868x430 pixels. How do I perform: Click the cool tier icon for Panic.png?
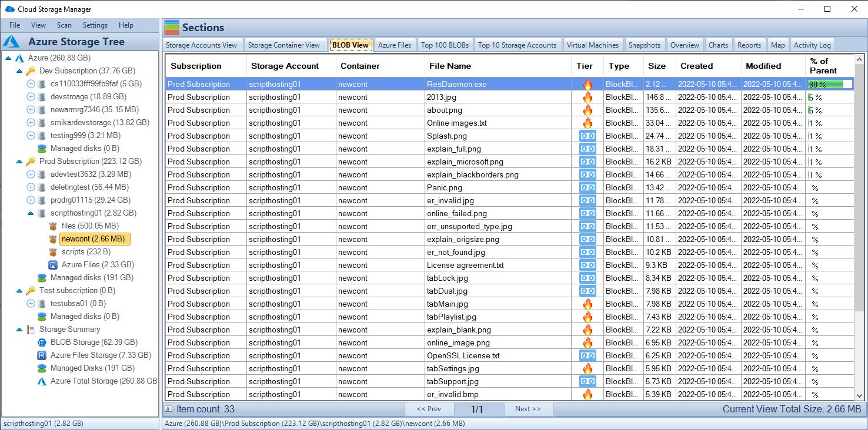(x=587, y=187)
